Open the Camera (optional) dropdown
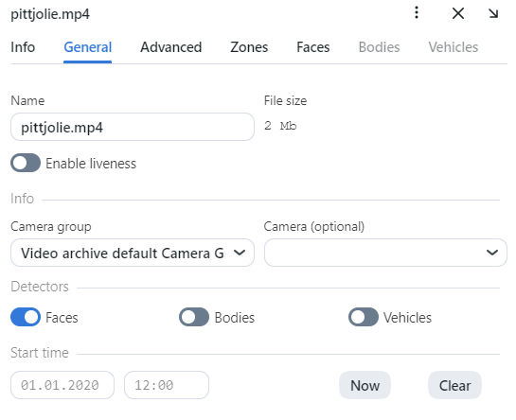The image size is (516, 420). click(385, 253)
